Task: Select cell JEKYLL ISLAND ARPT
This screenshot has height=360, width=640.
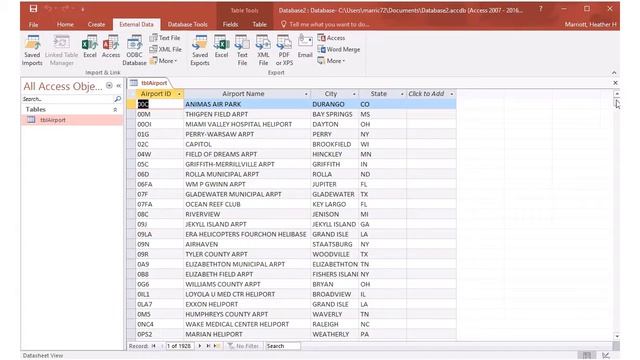Action: (247, 224)
